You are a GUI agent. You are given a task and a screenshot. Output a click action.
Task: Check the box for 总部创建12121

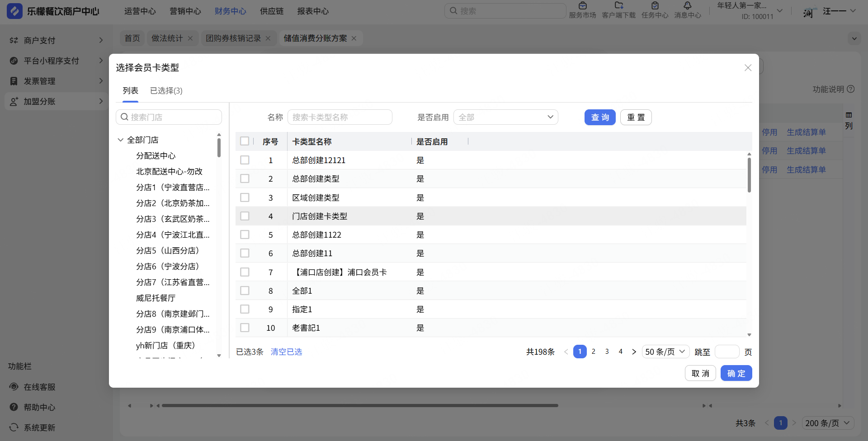245,160
